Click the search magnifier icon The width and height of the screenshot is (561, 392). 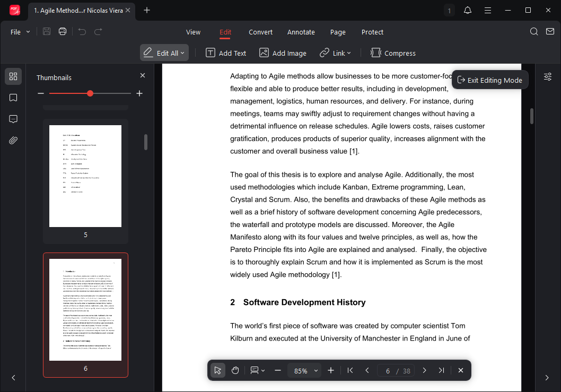pyautogui.click(x=534, y=32)
